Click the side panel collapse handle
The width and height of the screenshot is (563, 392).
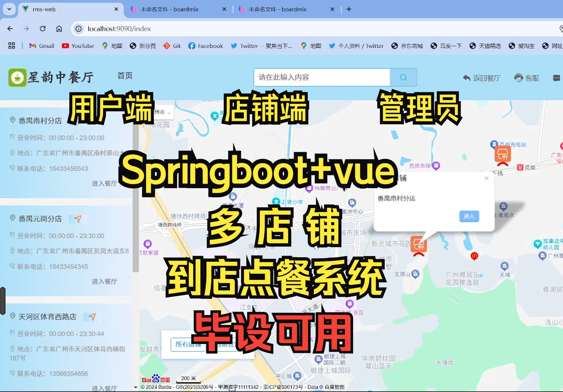(2, 301)
